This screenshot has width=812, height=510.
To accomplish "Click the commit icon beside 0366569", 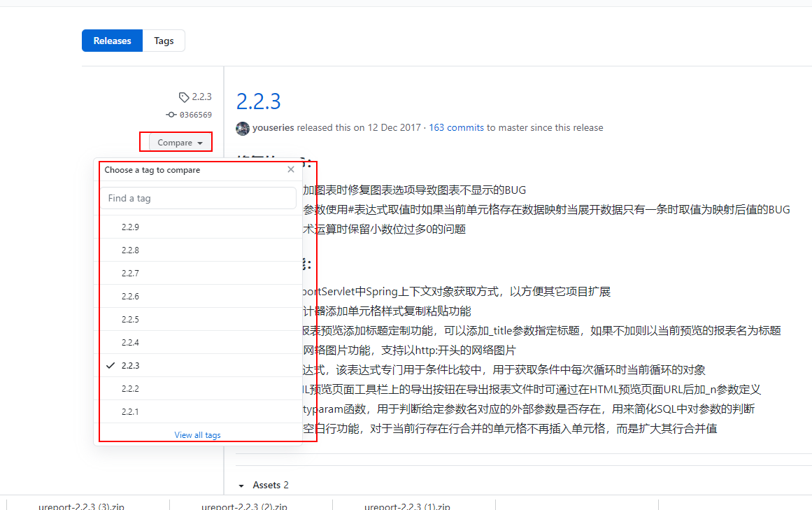I will pyautogui.click(x=171, y=115).
